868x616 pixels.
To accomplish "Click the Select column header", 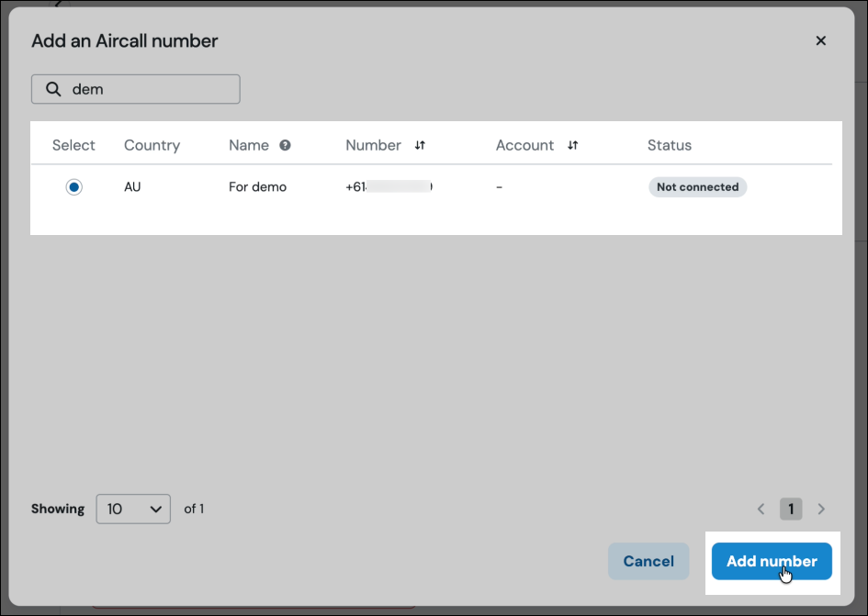I will pos(73,145).
